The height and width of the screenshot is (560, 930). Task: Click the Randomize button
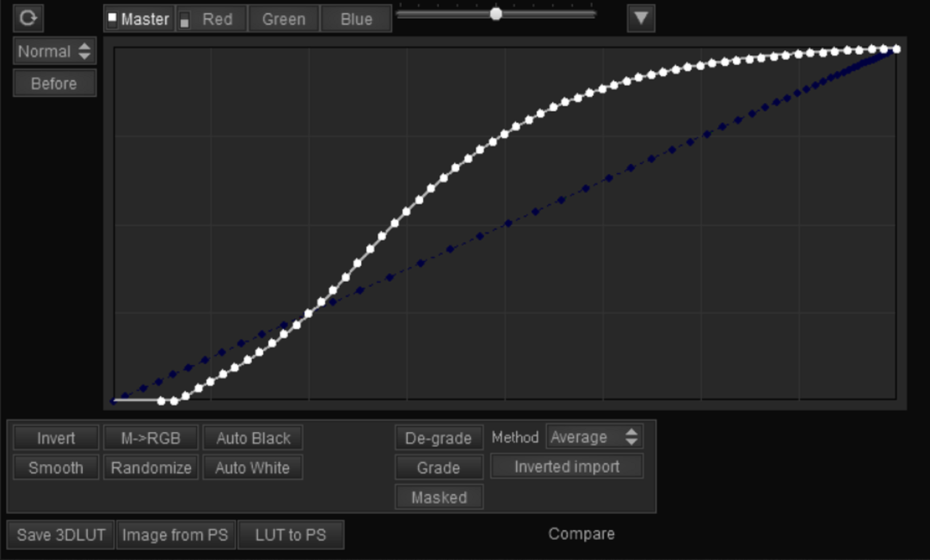(x=151, y=468)
